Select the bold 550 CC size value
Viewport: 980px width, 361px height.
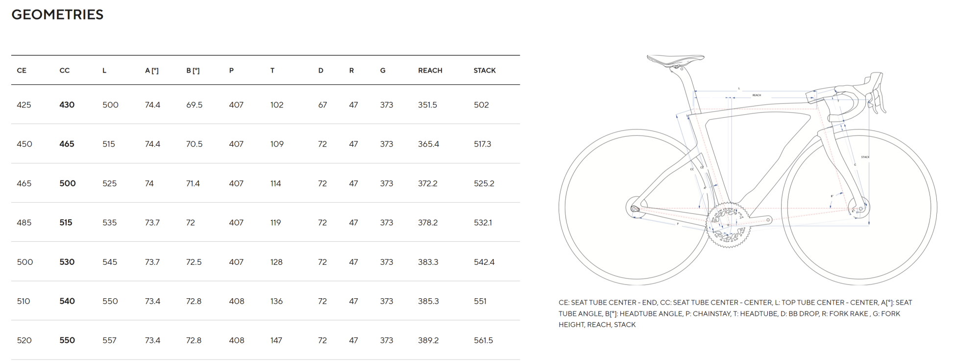(x=67, y=340)
